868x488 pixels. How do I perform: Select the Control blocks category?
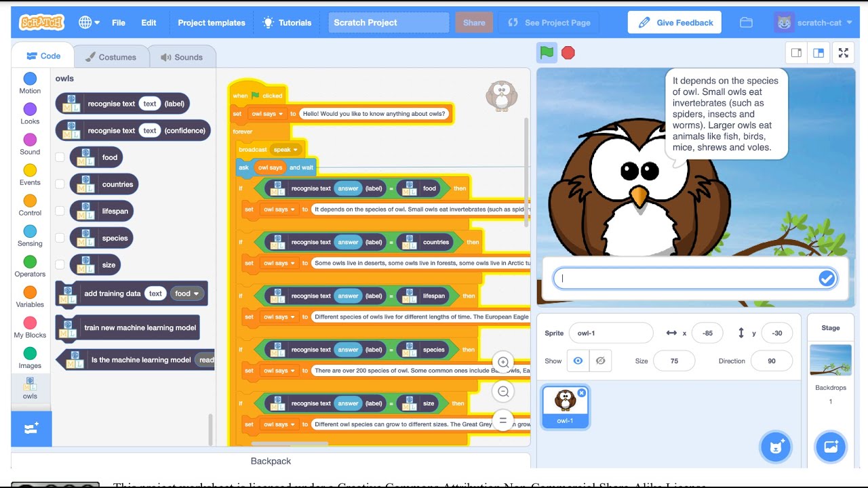(30, 205)
